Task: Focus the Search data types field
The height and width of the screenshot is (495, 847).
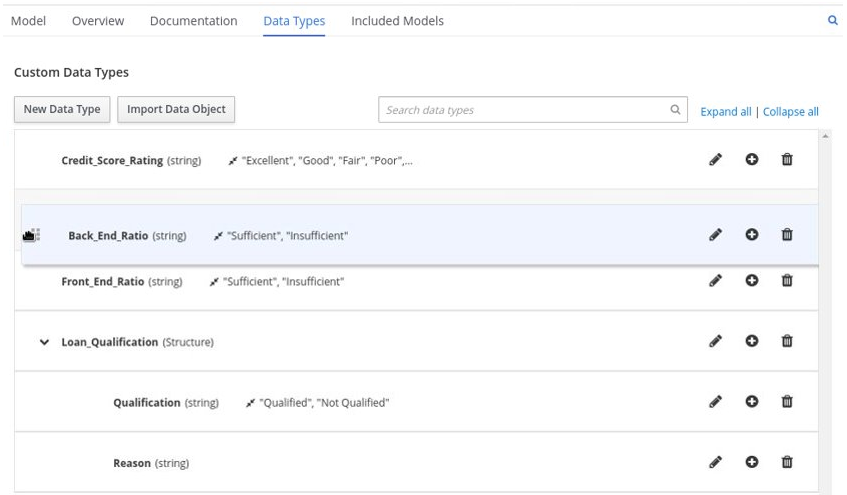Action: click(520, 110)
